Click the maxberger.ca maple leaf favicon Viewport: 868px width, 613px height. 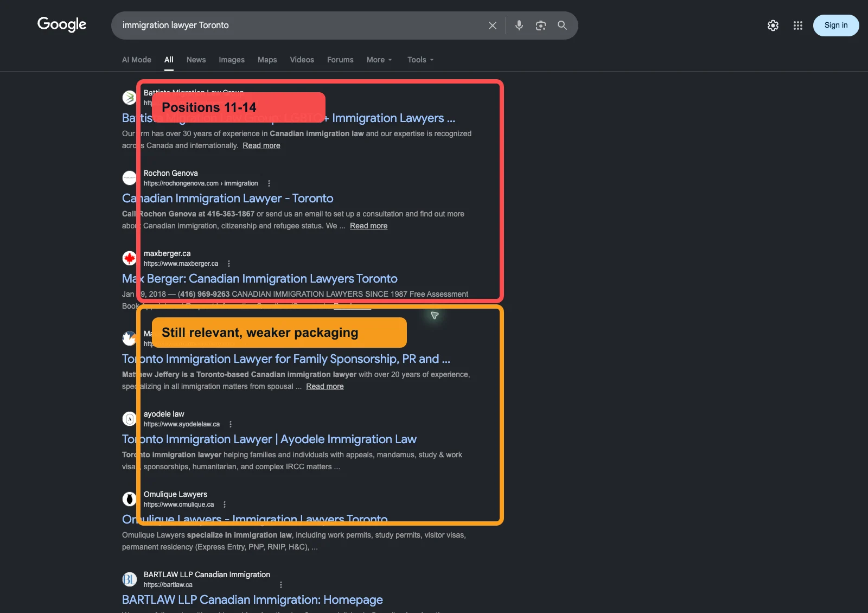click(x=129, y=258)
